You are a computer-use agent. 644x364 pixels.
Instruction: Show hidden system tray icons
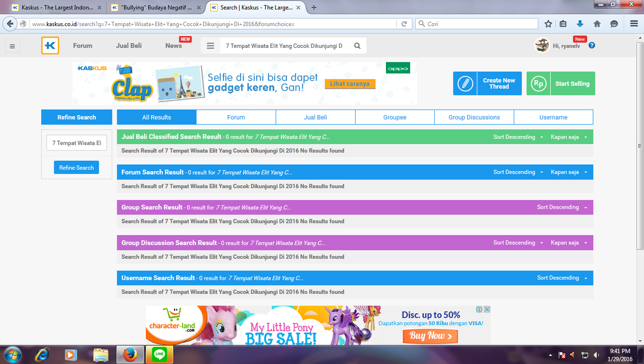tap(550, 355)
